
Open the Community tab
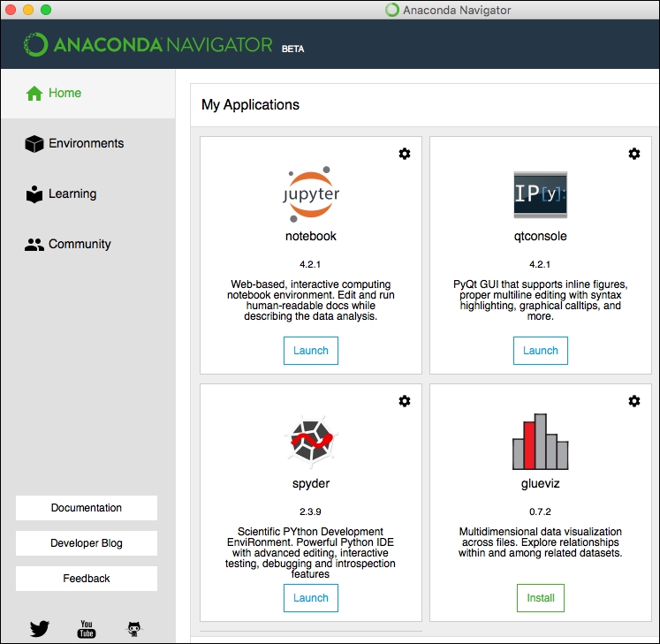pyautogui.click(x=88, y=244)
